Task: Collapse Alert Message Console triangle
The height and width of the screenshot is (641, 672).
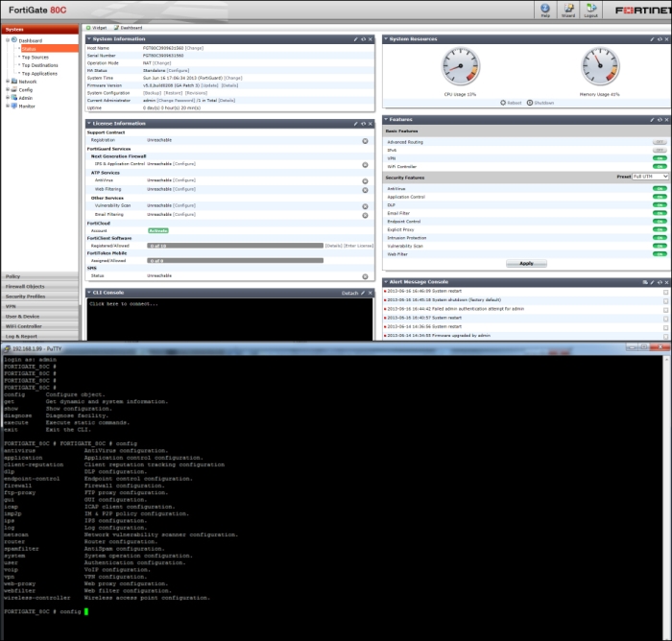Action: [386, 282]
